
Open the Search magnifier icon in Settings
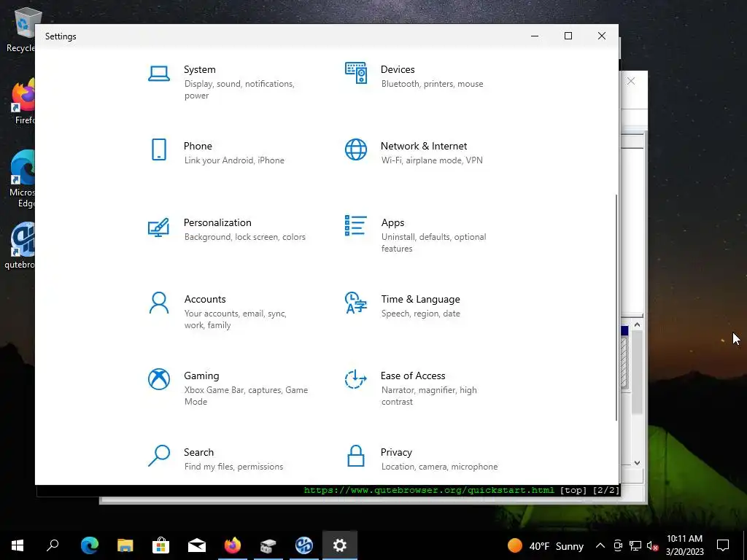pos(158,456)
